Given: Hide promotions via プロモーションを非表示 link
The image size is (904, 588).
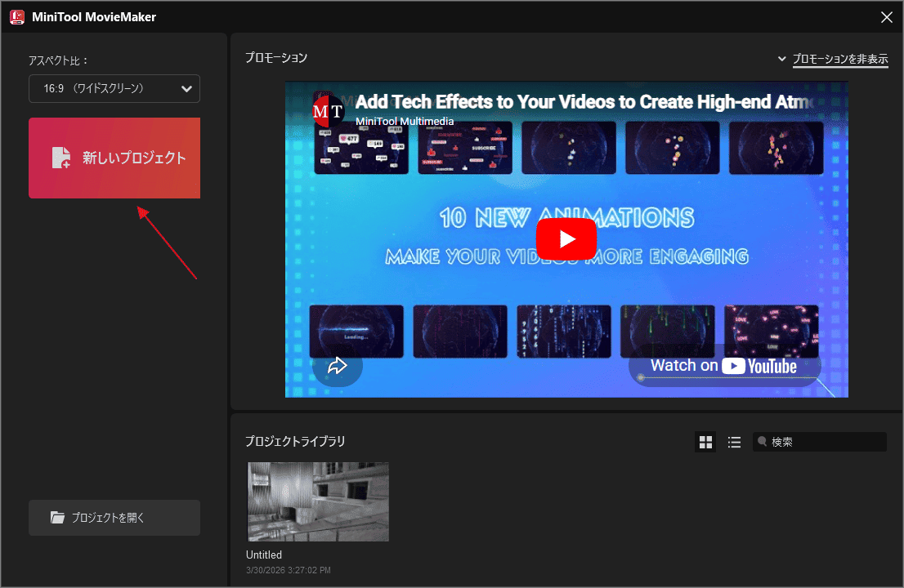Looking at the screenshot, I should [840, 59].
